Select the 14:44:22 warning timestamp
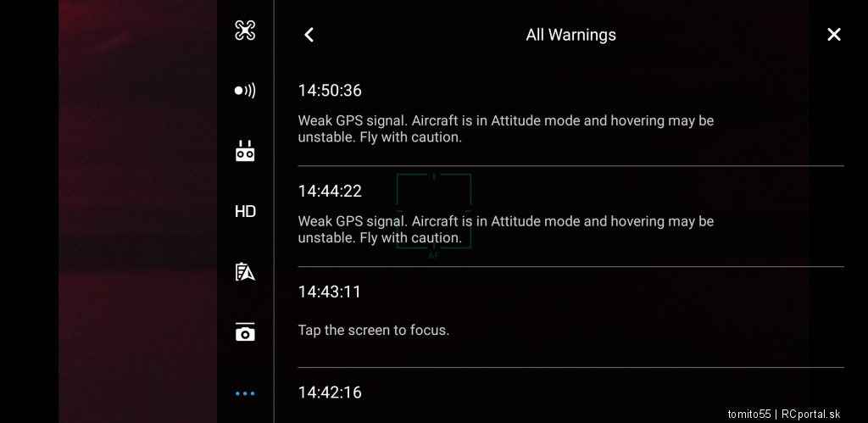This screenshot has width=868, height=423. 330,191
